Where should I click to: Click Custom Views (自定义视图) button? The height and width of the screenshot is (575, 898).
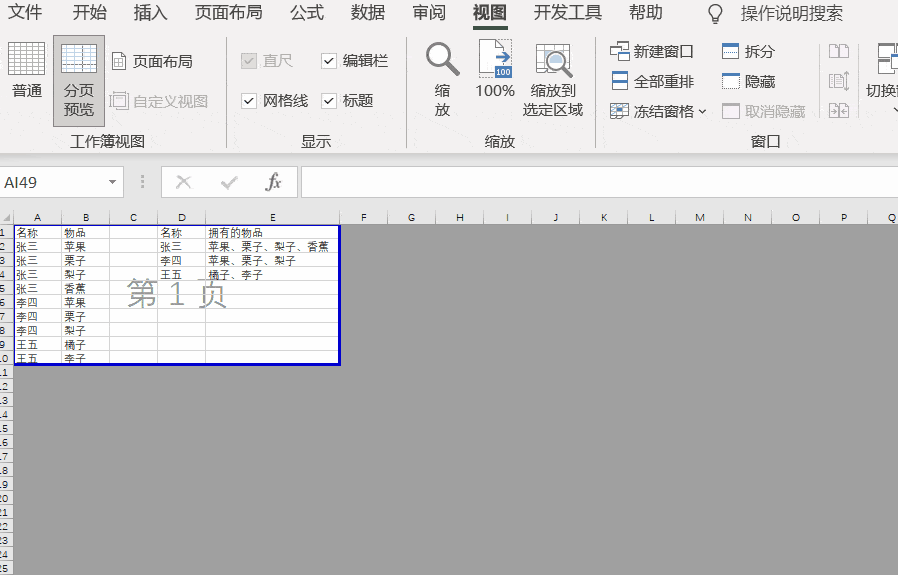coord(159,101)
